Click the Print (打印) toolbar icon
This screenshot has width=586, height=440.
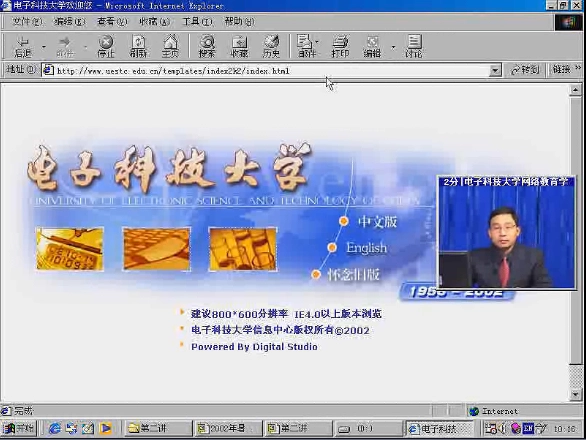[x=340, y=46]
